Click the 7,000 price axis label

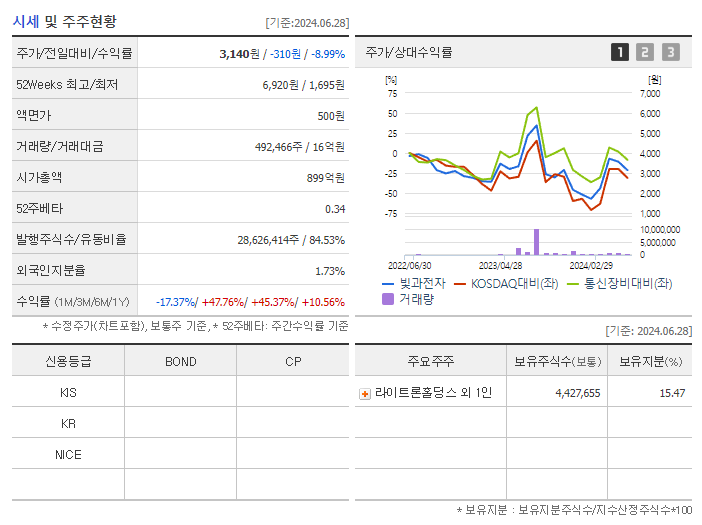pos(650,94)
